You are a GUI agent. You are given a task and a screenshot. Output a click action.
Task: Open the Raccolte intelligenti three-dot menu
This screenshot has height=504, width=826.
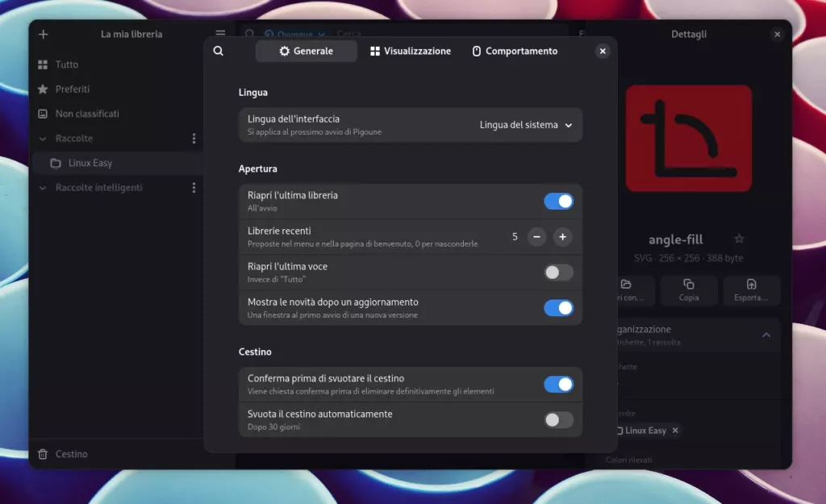click(x=194, y=187)
